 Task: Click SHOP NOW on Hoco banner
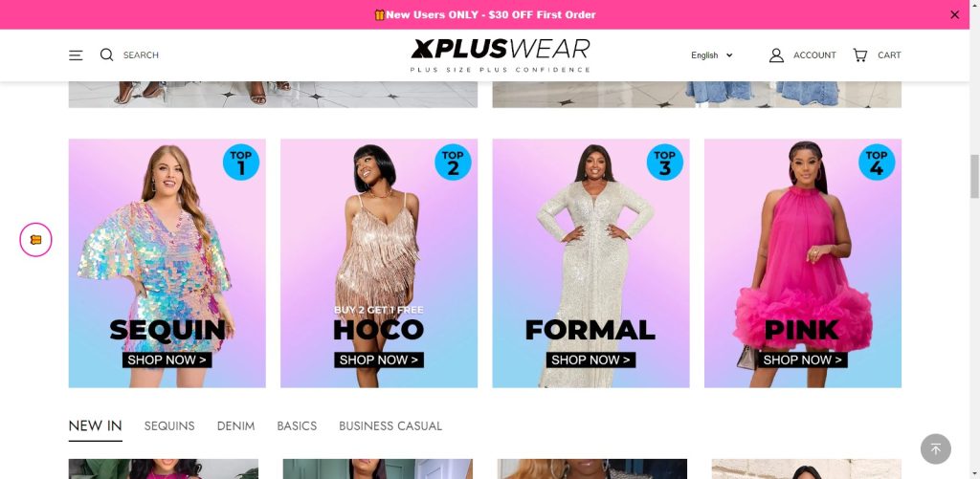379,359
